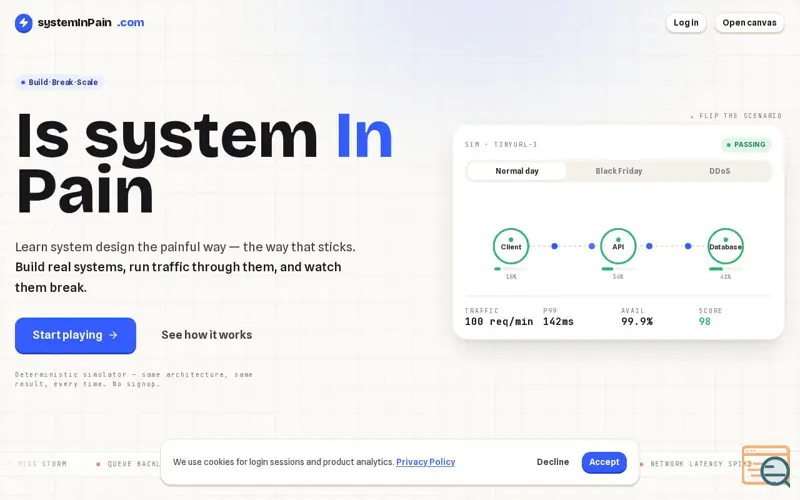Click the API load bar 34%
This screenshot has width=800, height=500.
(618, 269)
